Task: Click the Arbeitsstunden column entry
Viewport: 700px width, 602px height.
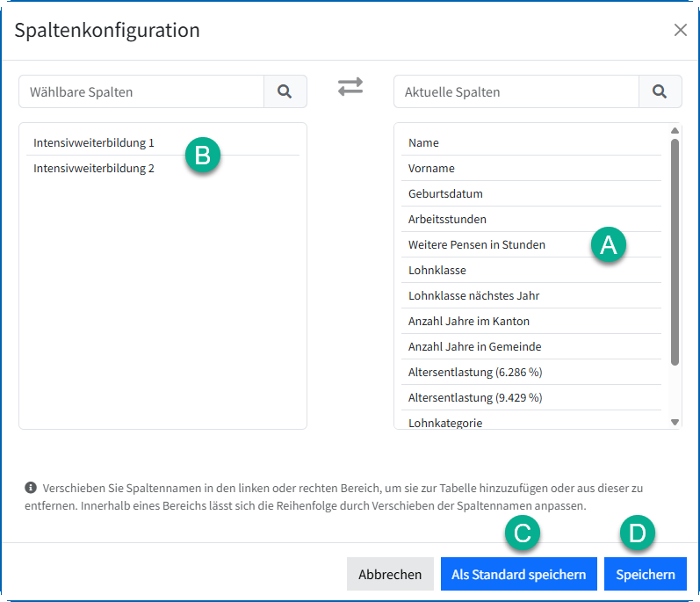Action: (x=447, y=219)
